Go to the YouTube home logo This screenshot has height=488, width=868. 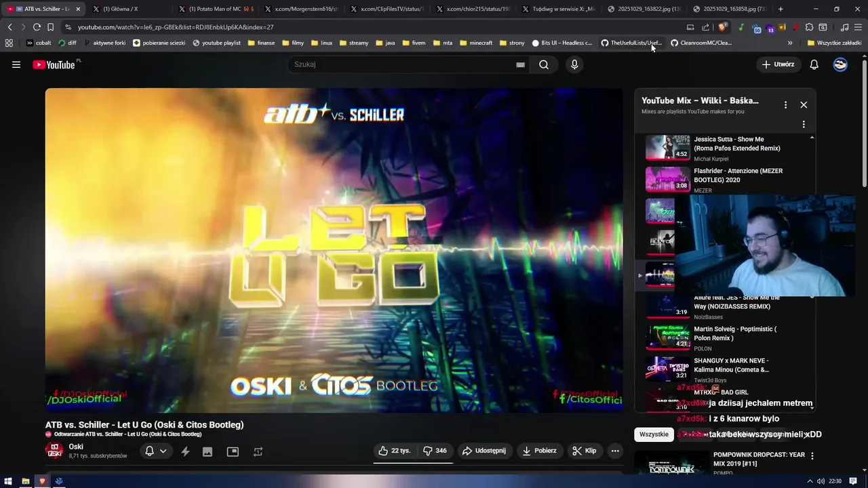point(54,64)
